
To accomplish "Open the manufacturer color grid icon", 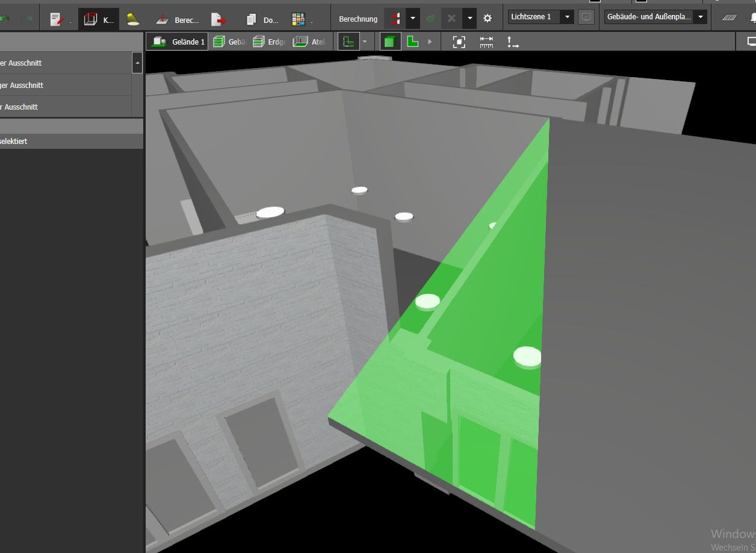I will coord(298,19).
